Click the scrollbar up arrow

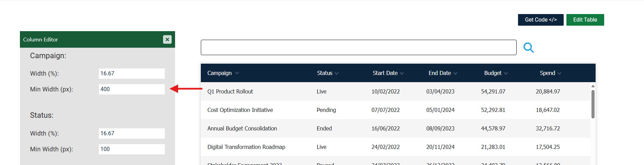pos(593,86)
